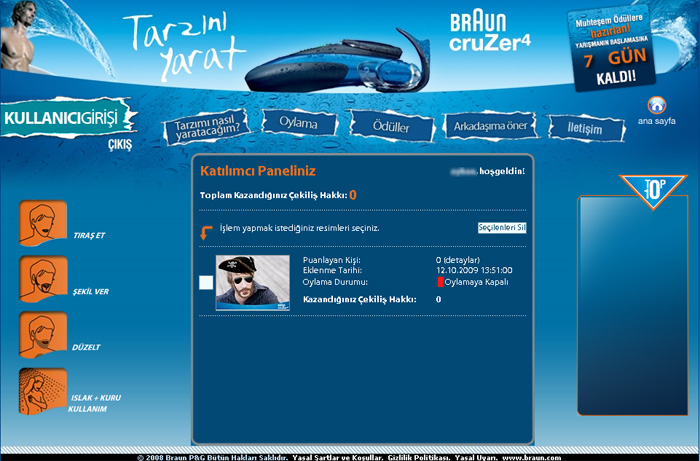
Task: Go to ana sayfa home icon
Action: point(657,105)
